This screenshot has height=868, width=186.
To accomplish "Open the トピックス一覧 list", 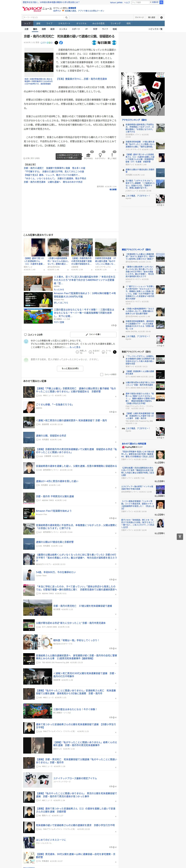I will (x=155, y=29).
